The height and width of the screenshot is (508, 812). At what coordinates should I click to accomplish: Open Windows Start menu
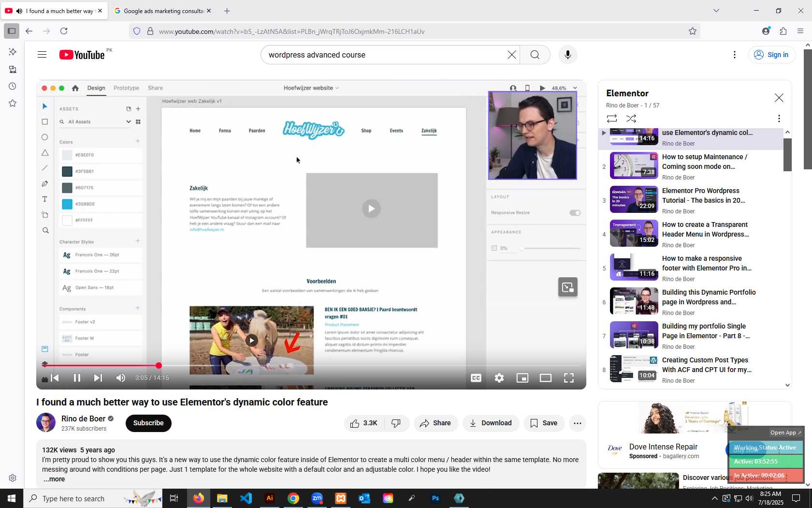coord(12,498)
